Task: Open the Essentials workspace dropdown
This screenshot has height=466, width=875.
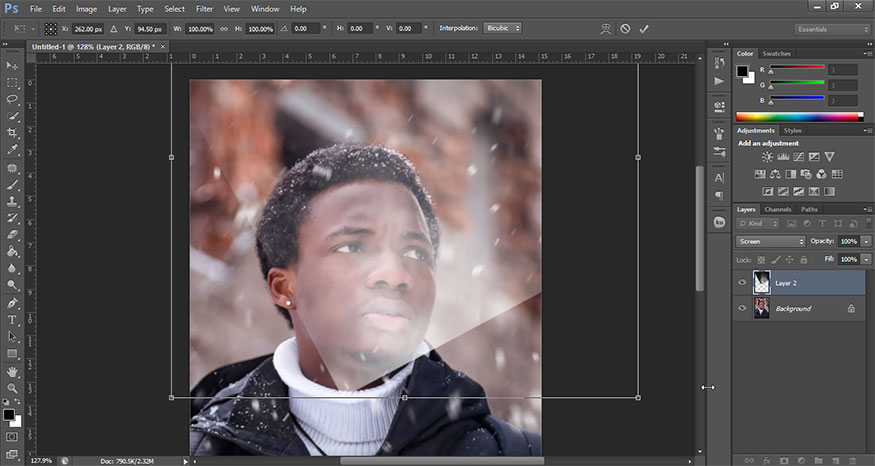Action: click(832, 29)
